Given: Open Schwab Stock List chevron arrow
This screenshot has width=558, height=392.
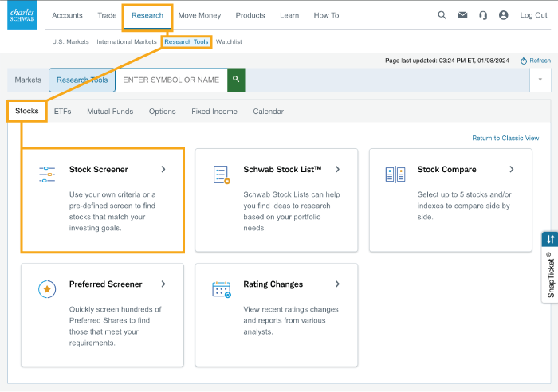Looking at the screenshot, I should [337, 170].
